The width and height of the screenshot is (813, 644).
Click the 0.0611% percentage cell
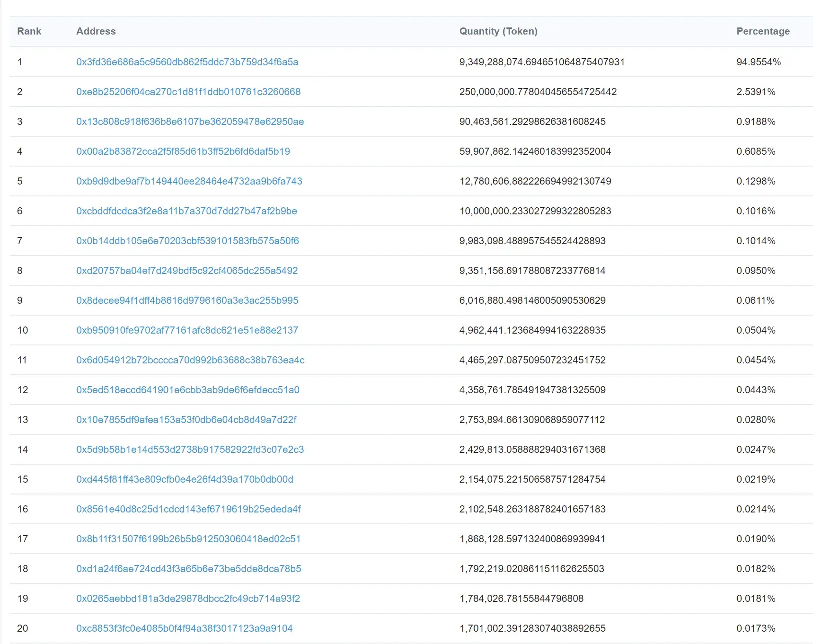point(755,300)
